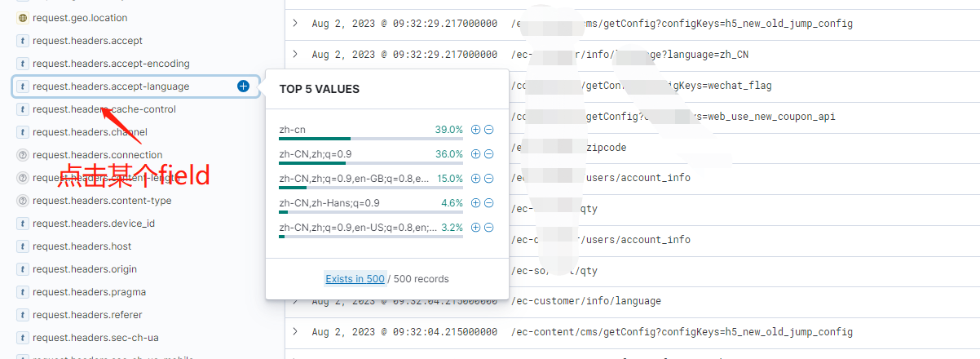Exclude the 3.2% en-US language value
This screenshot has height=359, width=980.
click(489, 228)
